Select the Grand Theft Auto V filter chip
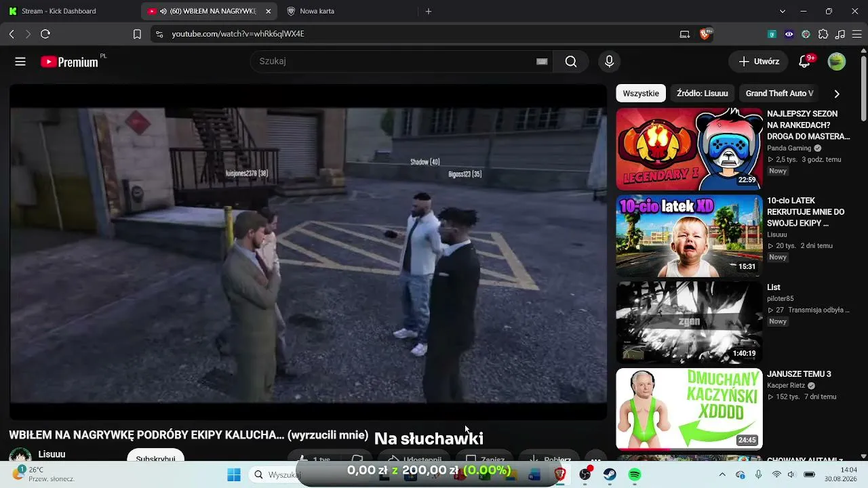Screen dimensions: 868x488 pos(779,94)
